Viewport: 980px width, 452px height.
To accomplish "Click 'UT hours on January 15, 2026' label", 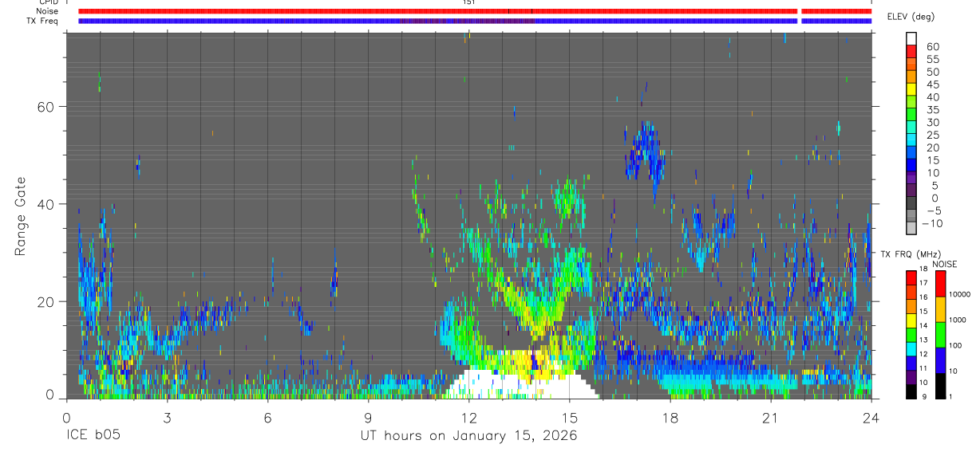I will (x=468, y=436).
